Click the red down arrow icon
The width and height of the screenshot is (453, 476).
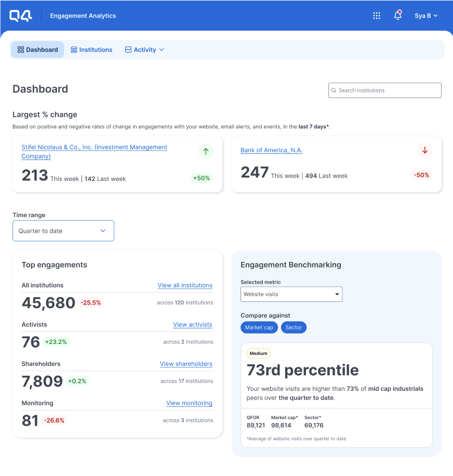tap(425, 150)
